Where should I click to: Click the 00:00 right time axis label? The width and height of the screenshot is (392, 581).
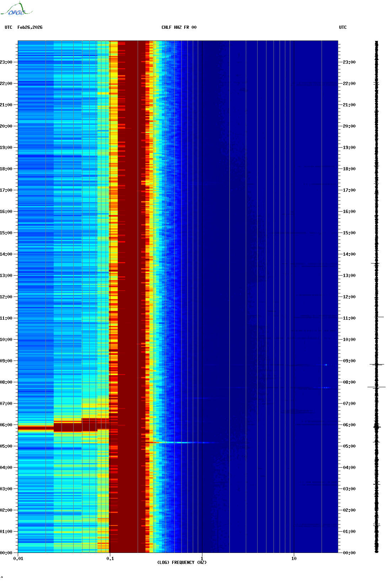point(349,553)
